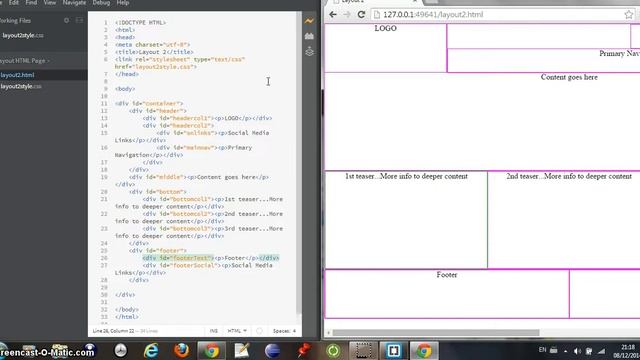The image size is (640, 360).
Task: Bookmark this page with the star icon
Action: tap(629, 15)
